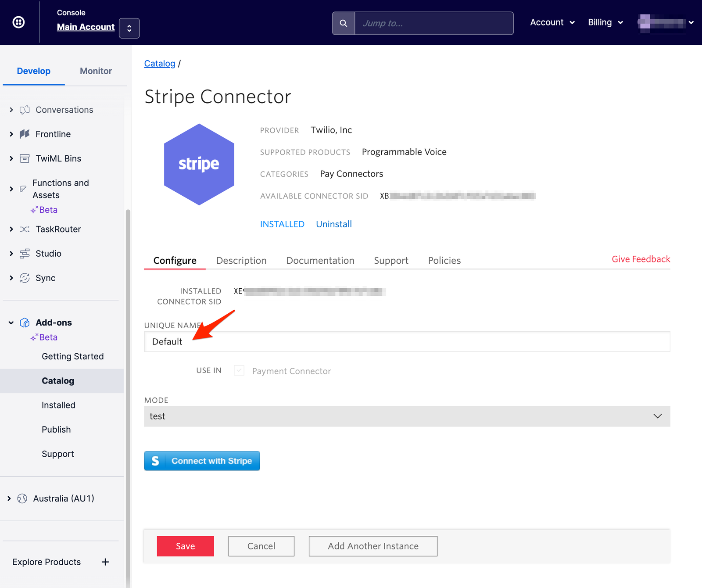Click the search magnifier icon
The width and height of the screenshot is (702, 588).
(344, 23)
